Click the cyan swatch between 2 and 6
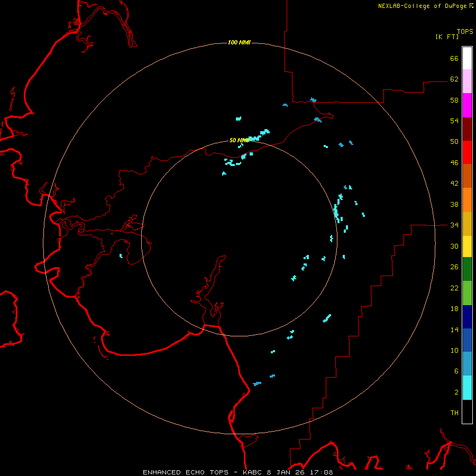476x476 pixels. point(467,388)
